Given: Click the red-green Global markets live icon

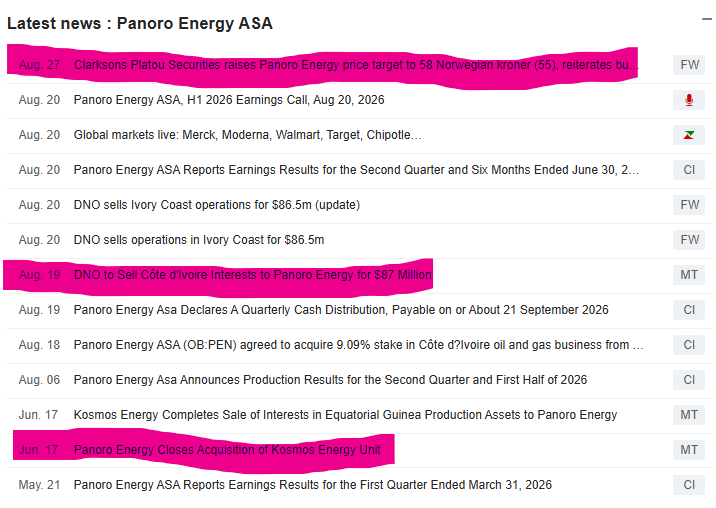Looking at the screenshot, I should coord(689,135).
